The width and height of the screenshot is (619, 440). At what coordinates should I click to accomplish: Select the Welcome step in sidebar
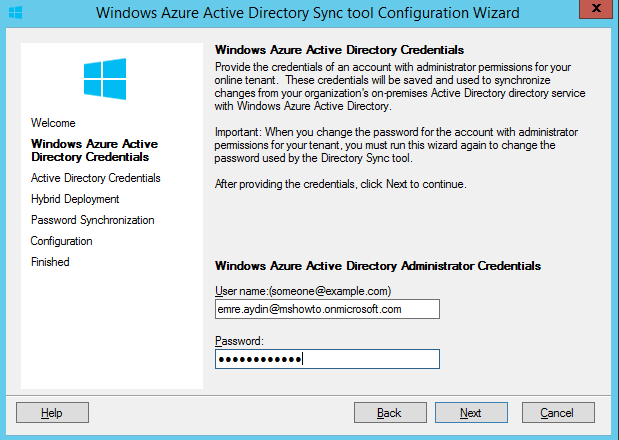[x=53, y=123]
